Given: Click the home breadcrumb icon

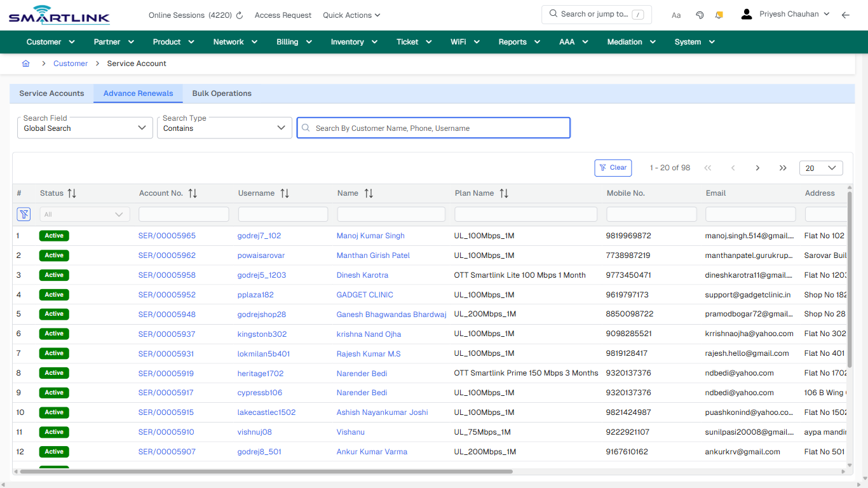Looking at the screenshot, I should tap(25, 64).
